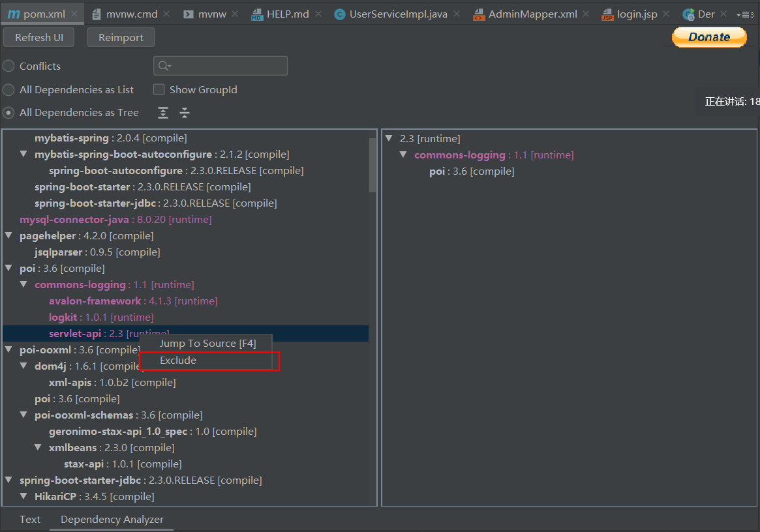Switch to the Text tab at bottom
Screen dimensions: 760x532
[x=29, y=520]
